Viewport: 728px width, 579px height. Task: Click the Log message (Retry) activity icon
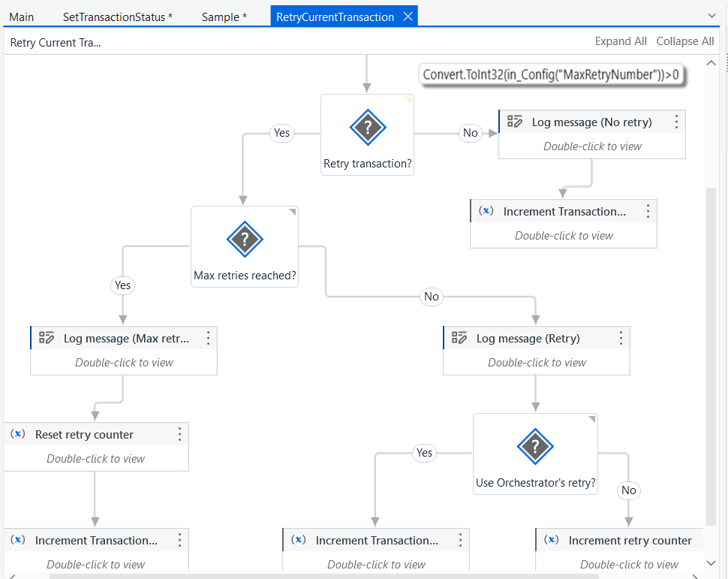459,338
